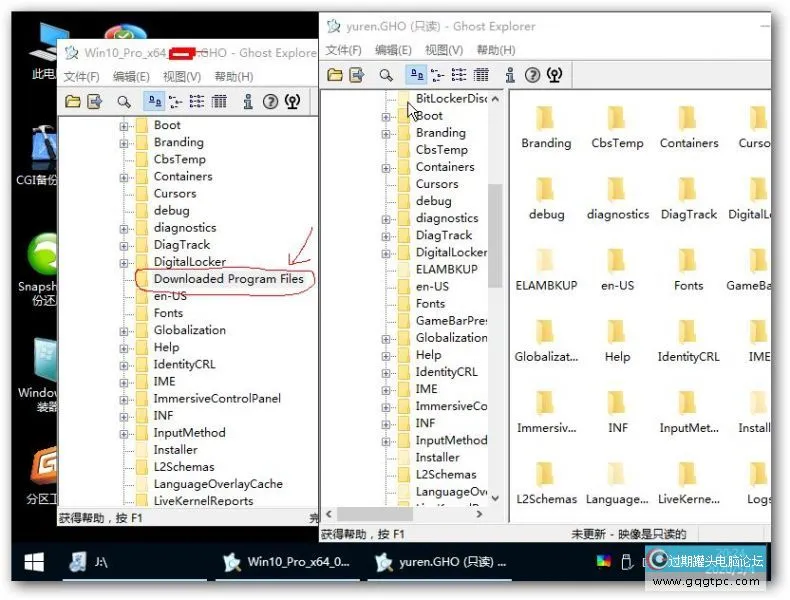Open image icon in Win10_Pro_x64 toolbar
This screenshot has height=600, width=790.
pos(73,102)
